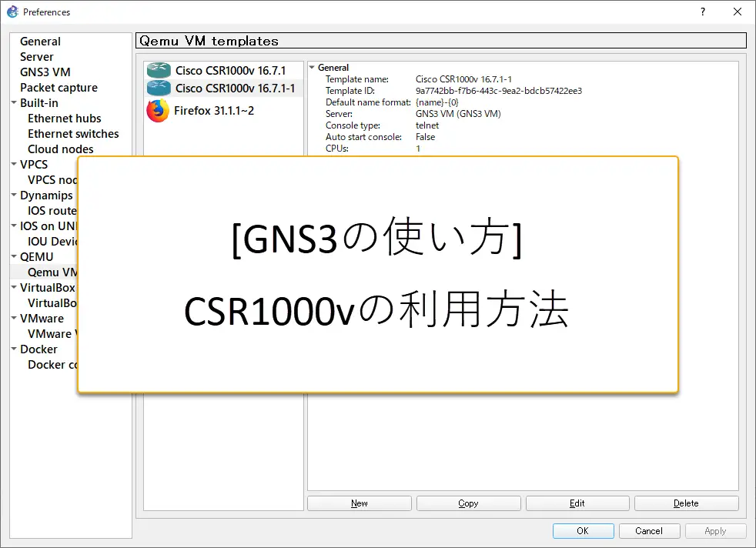The width and height of the screenshot is (756, 548).
Task: Collapse the VPCS tree section
Action: pos(14,165)
